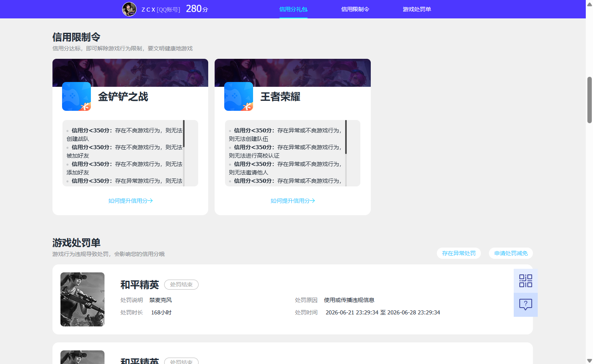Click the username ZCX [QQ账号]
The image size is (593, 364).
click(161, 10)
